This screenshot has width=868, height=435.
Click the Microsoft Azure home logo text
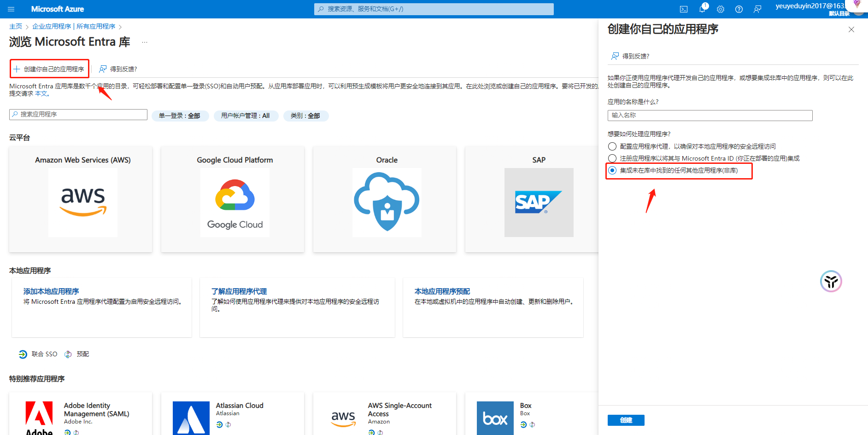point(58,9)
